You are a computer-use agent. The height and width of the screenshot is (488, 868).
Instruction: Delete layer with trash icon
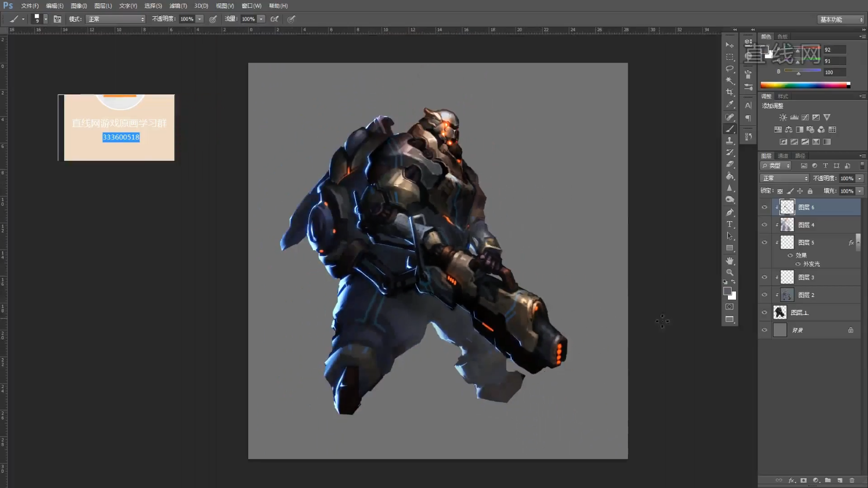pos(852,480)
